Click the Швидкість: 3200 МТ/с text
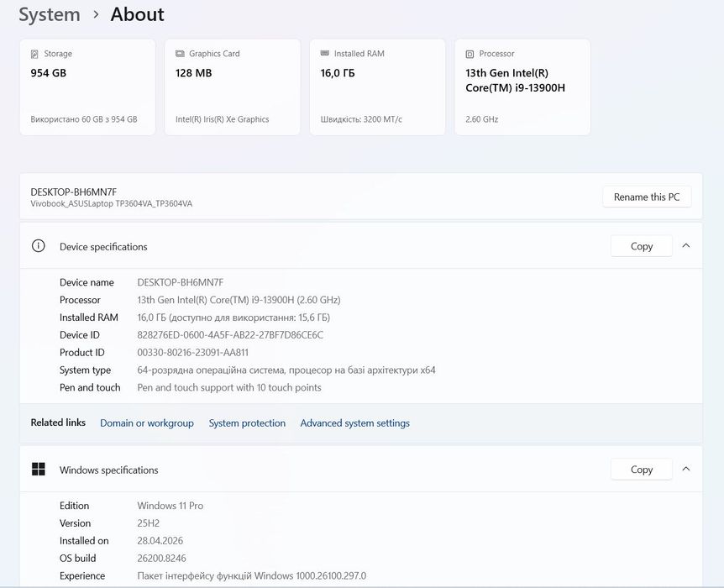724x588 pixels. pos(361,119)
